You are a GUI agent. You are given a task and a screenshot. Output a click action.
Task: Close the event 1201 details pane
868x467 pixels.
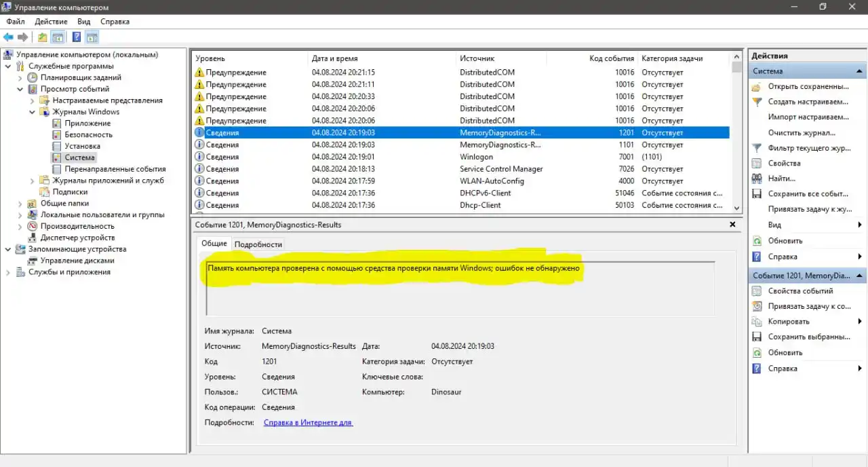click(x=732, y=224)
